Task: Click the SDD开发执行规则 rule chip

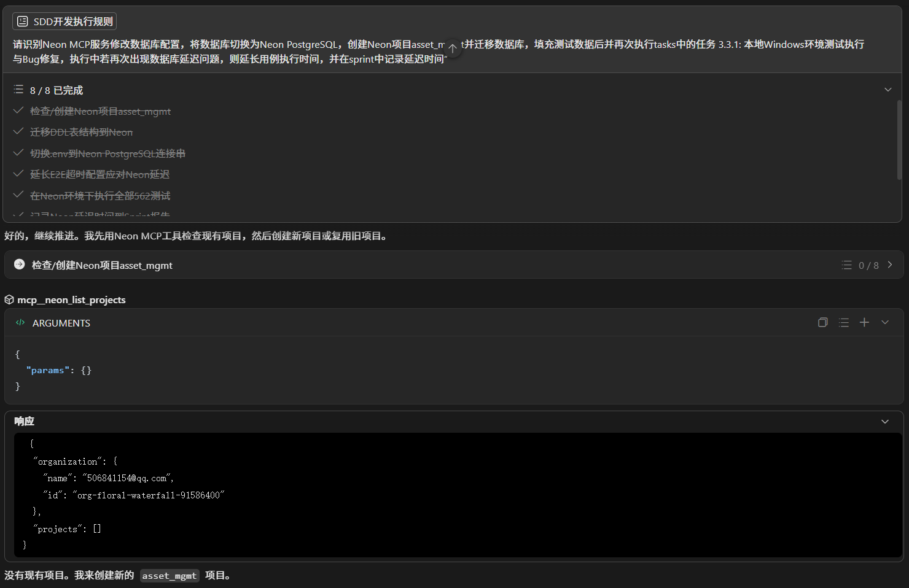Action: pyautogui.click(x=64, y=21)
